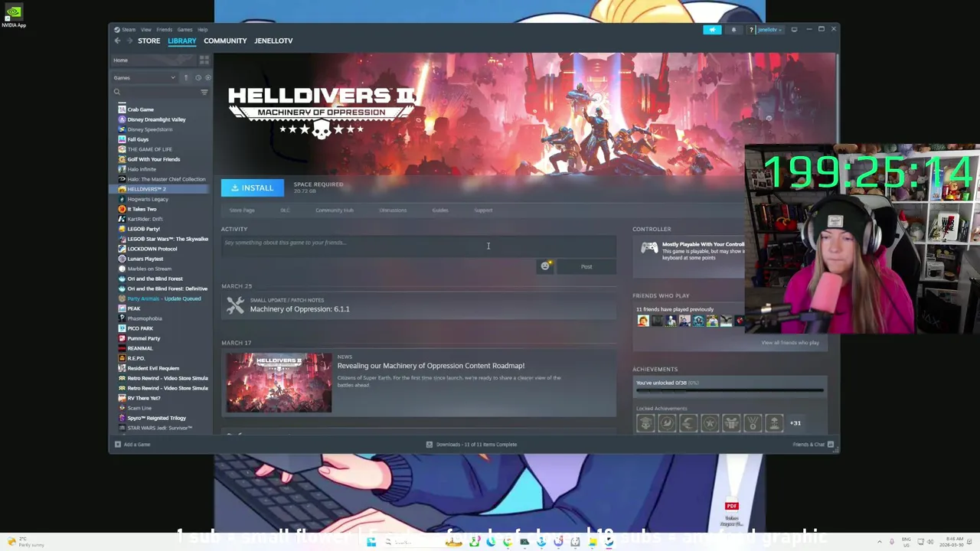Click the blue announcements megaphone icon
The width and height of the screenshot is (980, 551).
point(712,30)
